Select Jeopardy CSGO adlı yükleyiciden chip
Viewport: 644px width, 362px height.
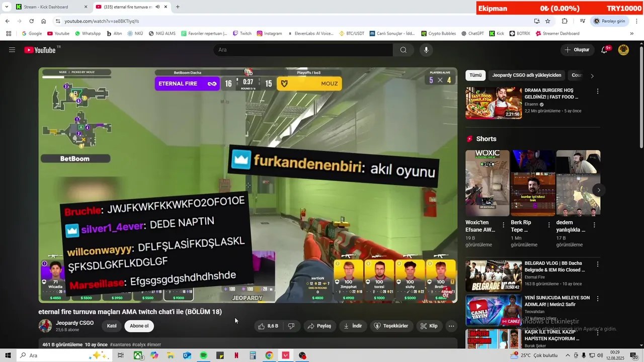click(527, 75)
